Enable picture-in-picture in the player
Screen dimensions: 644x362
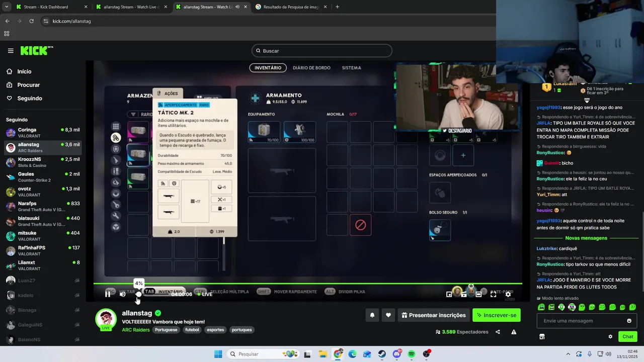(x=449, y=295)
